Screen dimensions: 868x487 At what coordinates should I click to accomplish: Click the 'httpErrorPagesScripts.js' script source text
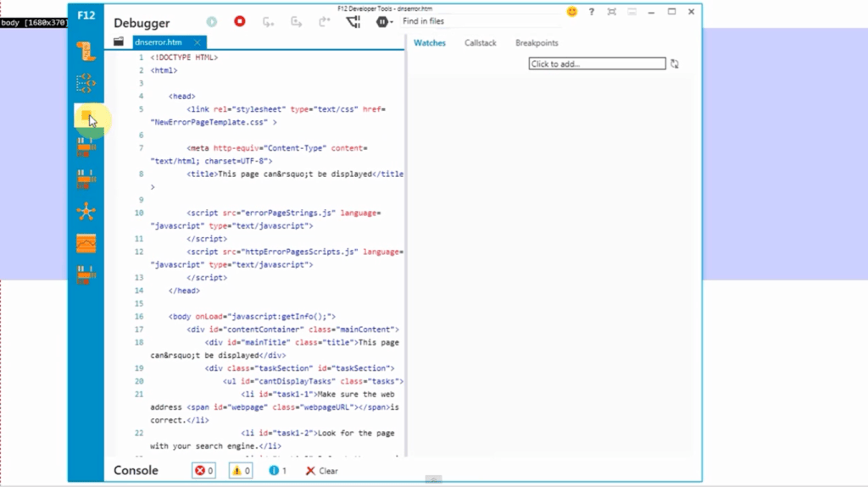click(x=299, y=252)
